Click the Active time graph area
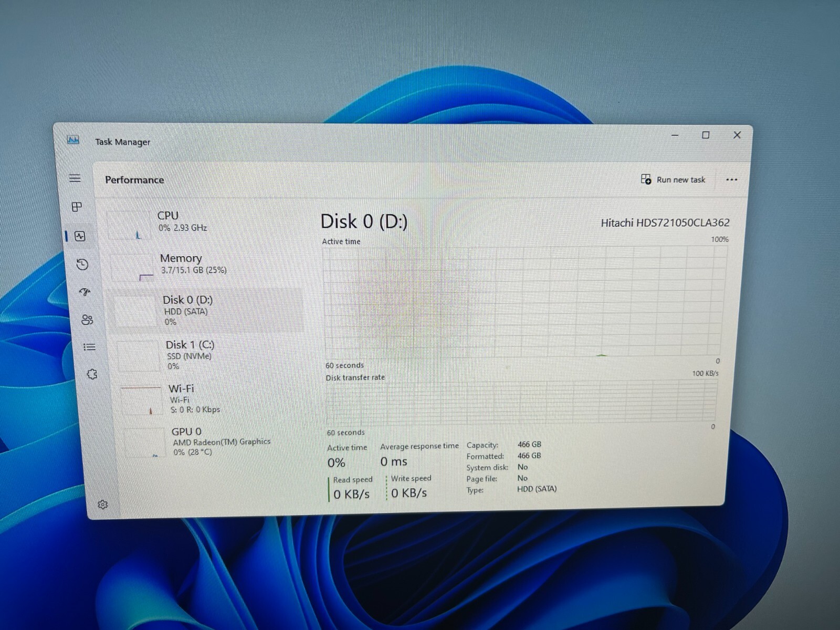The width and height of the screenshot is (840, 630). pyautogui.click(x=524, y=301)
